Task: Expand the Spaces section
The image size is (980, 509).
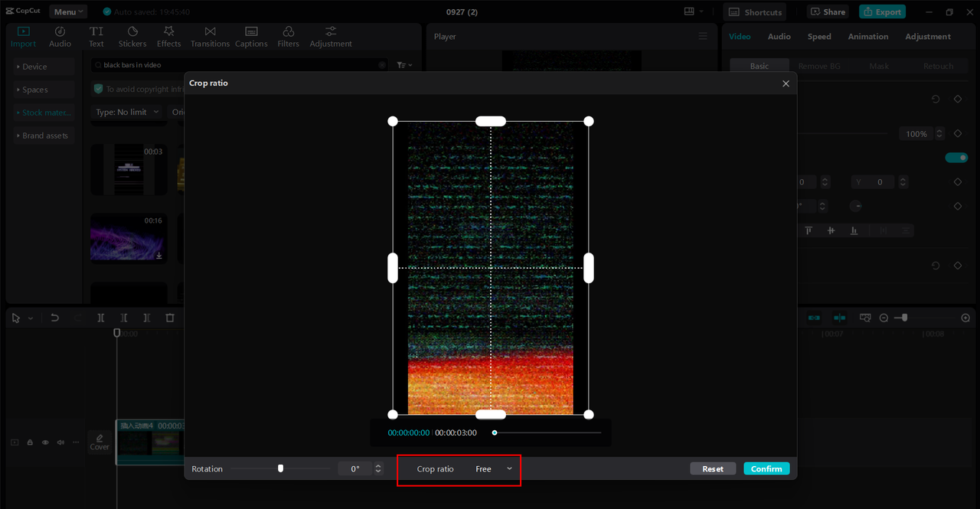Action: pos(43,90)
